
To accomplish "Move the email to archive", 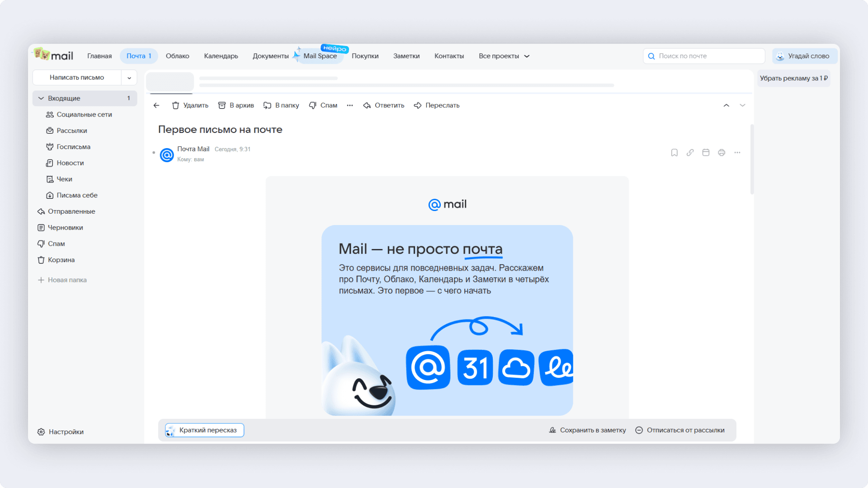I will pyautogui.click(x=236, y=105).
